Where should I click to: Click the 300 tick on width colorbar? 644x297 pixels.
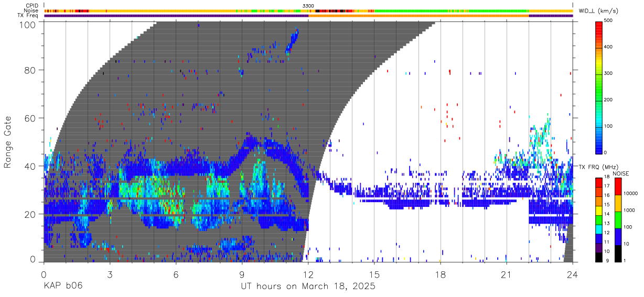point(608,73)
